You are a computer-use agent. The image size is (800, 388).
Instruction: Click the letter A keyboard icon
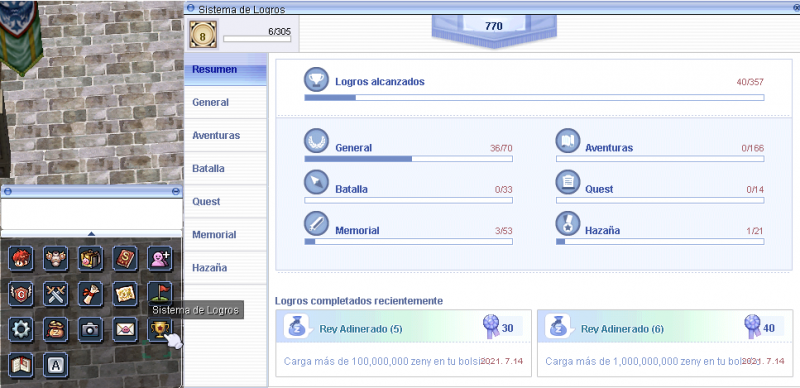(56, 365)
